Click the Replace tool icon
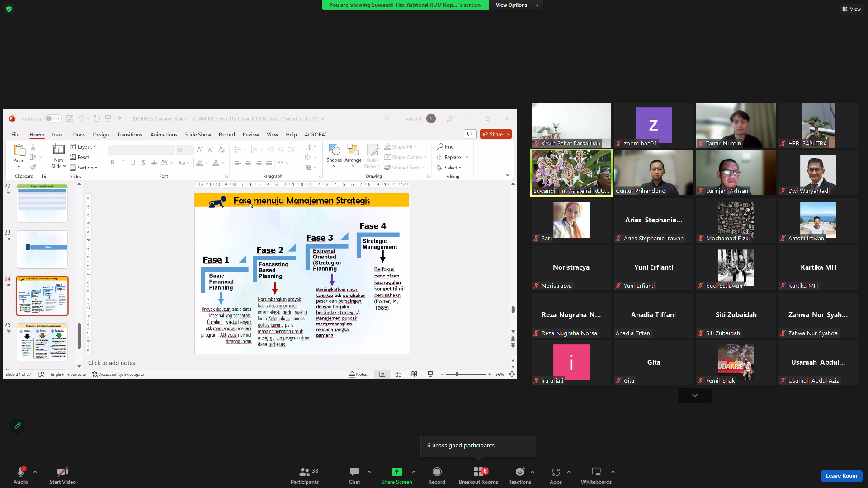 (439, 157)
